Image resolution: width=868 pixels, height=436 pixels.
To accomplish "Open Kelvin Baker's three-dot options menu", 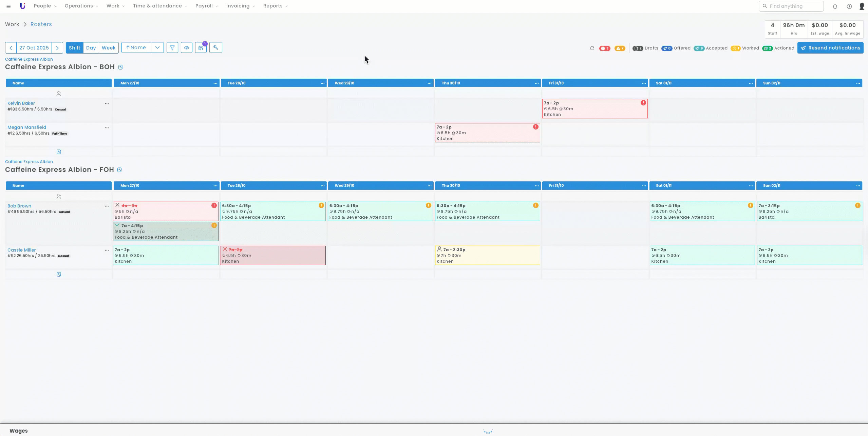I will click(x=107, y=104).
